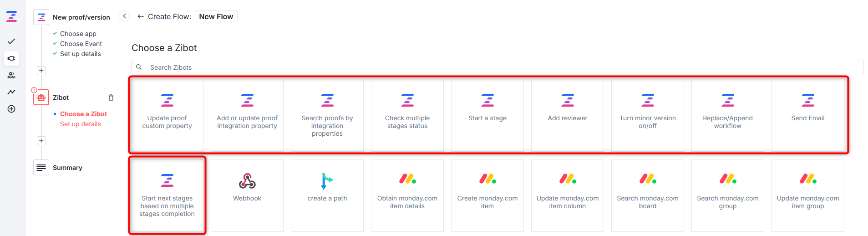Edit the New Flow name field

pyautogui.click(x=216, y=16)
